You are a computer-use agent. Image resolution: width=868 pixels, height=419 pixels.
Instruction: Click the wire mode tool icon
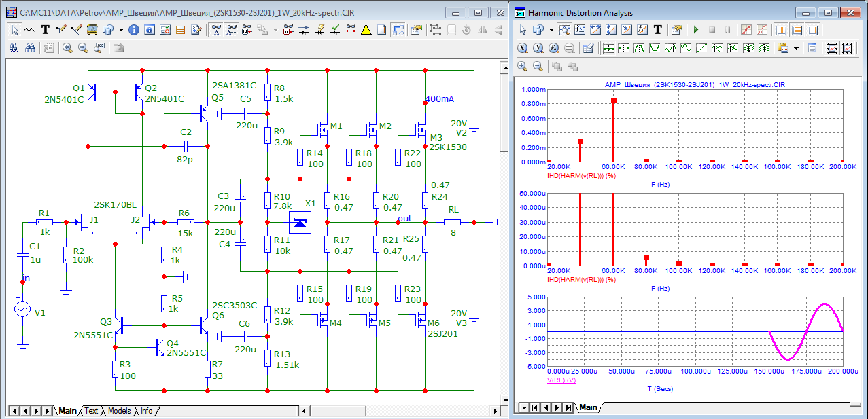[x=61, y=30]
